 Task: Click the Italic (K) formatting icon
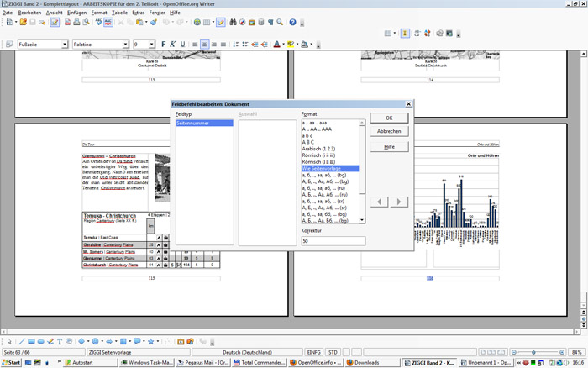point(174,44)
